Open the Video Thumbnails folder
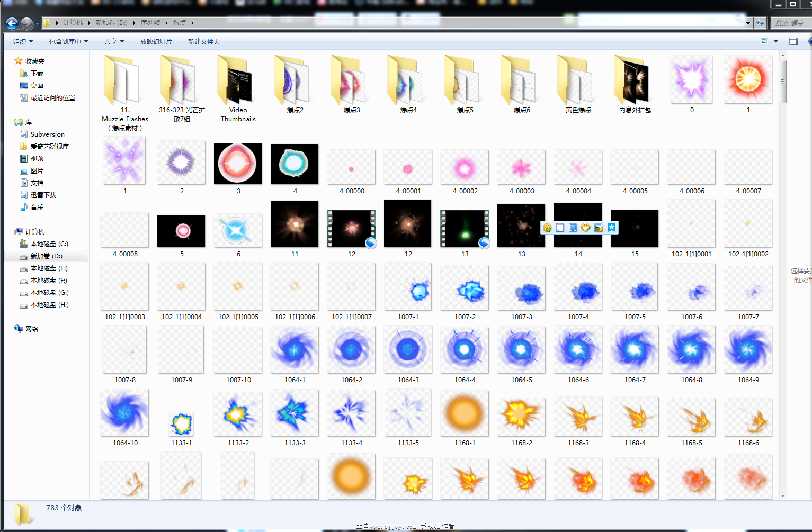This screenshot has width=812, height=532. 238,88
